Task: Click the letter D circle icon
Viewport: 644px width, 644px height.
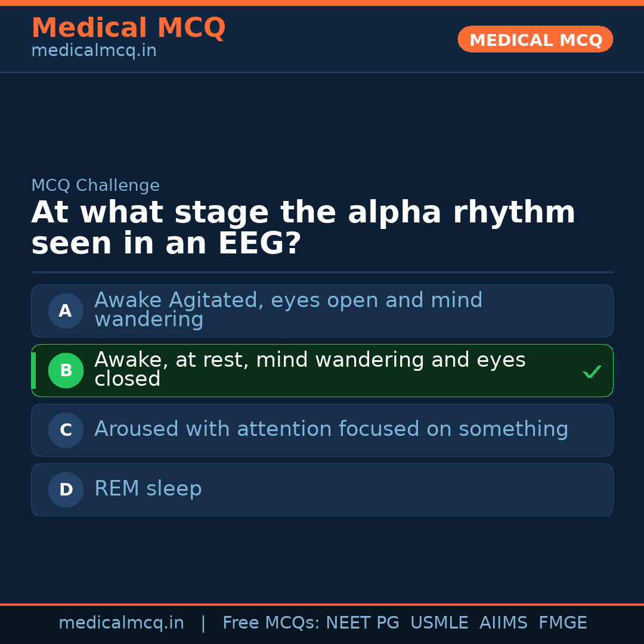Action: 66,490
